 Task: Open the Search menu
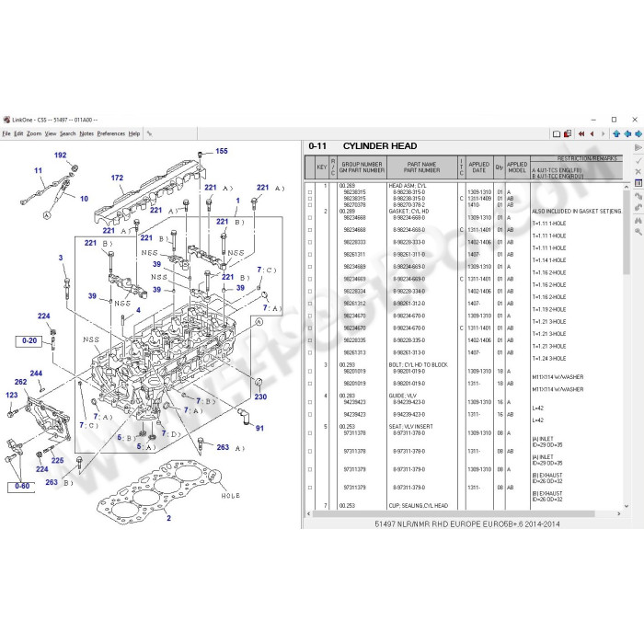[x=68, y=133]
